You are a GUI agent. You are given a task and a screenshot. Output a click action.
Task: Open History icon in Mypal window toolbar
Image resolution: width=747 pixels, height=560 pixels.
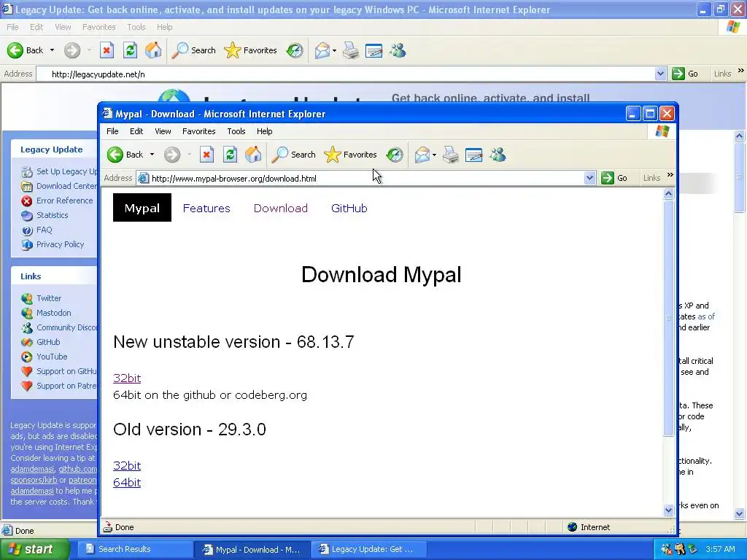pos(395,155)
